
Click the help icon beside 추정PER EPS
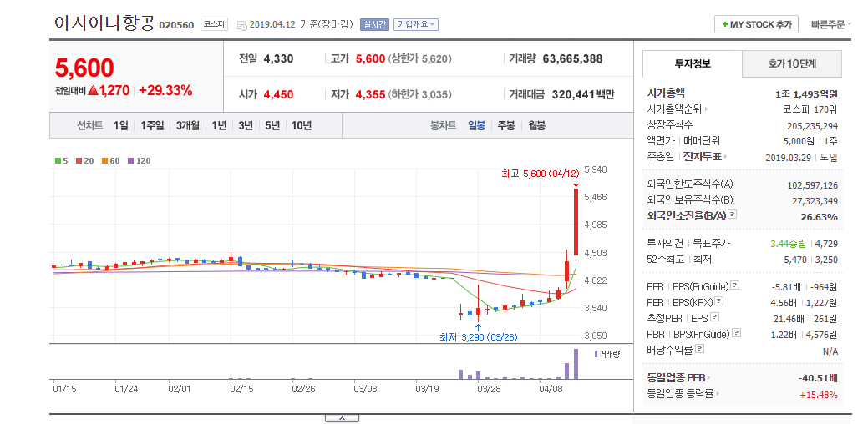coord(714,317)
